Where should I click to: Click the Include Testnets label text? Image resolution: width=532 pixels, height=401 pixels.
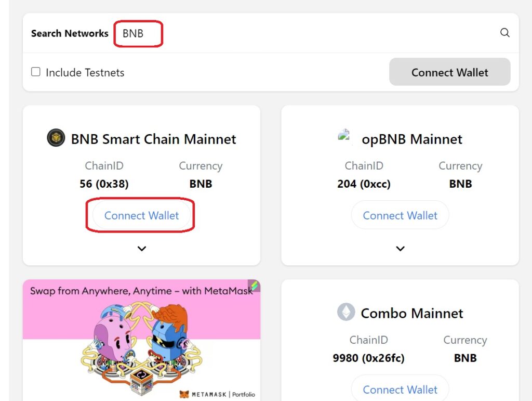point(85,72)
